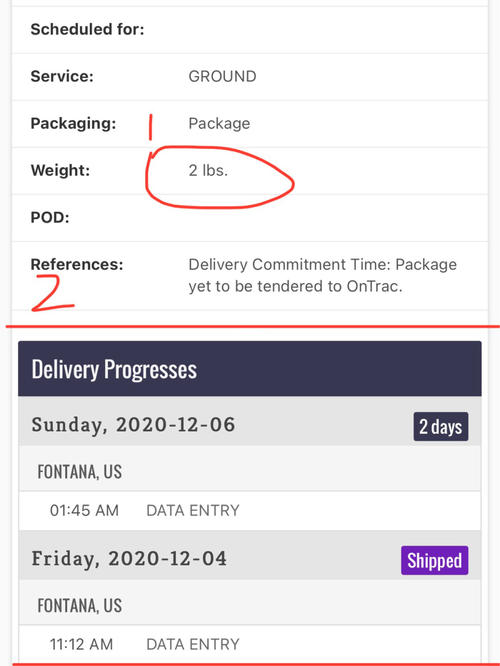Click the 'Weight:' label
Image resolution: width=500 pixels, height=666 pixels.
[60, 171]
